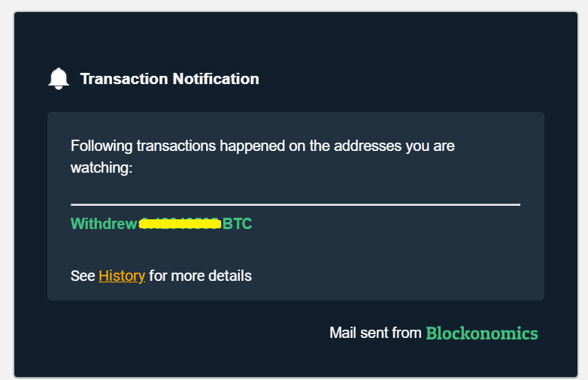Visit the Blockonomics brand link
The height and width of the screenshot is (380, 588).
482,333
